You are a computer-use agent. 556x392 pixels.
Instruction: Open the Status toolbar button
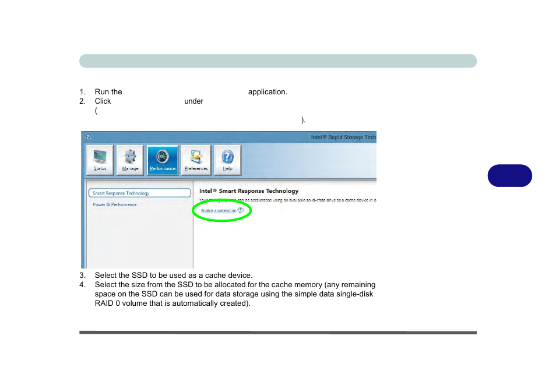tap(100, 160)
